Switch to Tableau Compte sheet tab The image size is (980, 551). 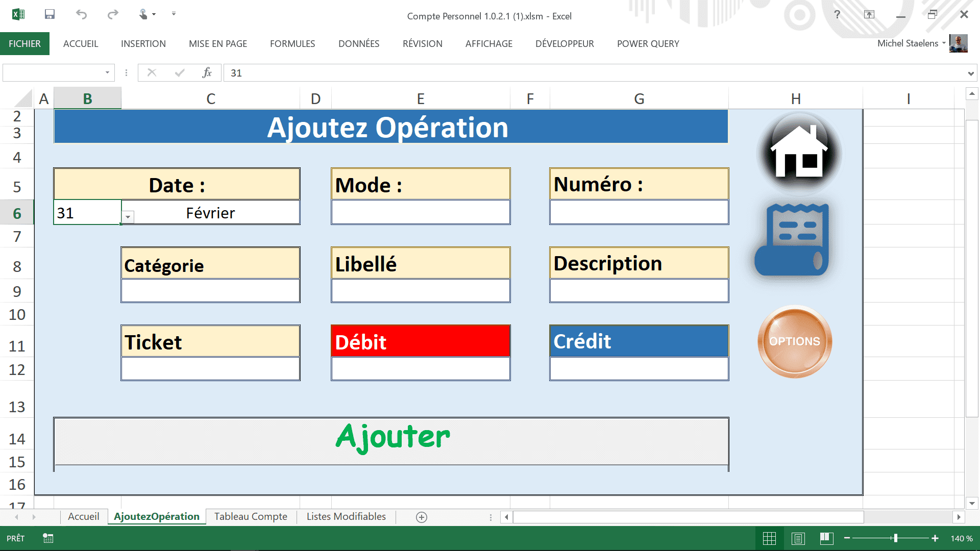pyautogui.click(x=251, y=516)
